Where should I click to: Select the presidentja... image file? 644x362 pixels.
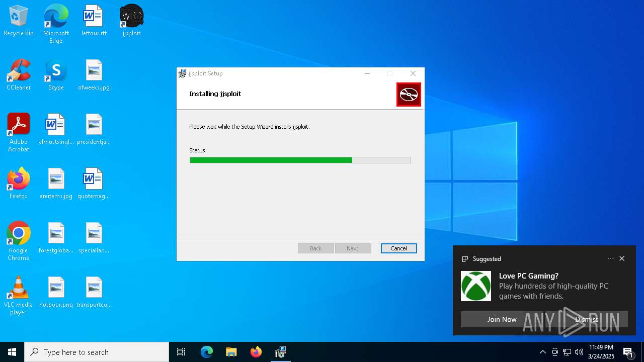(x=94, y=129)
